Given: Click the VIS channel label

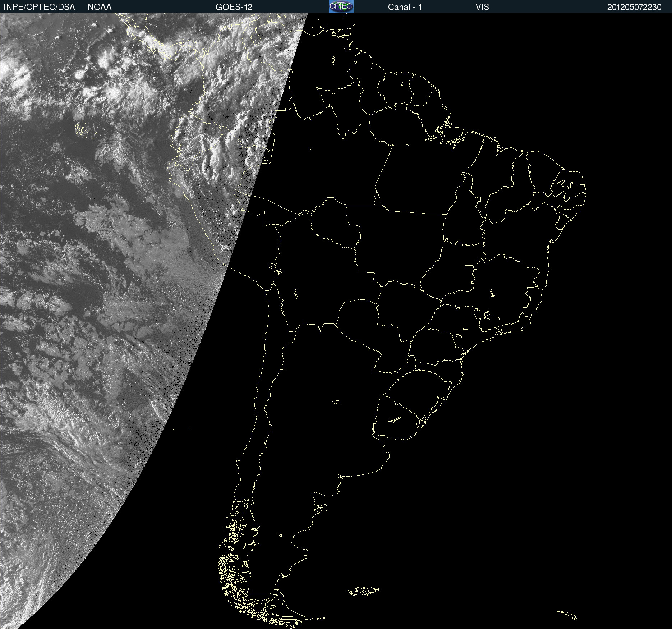Looking at the screenshot, I should [x=482, y=7].
